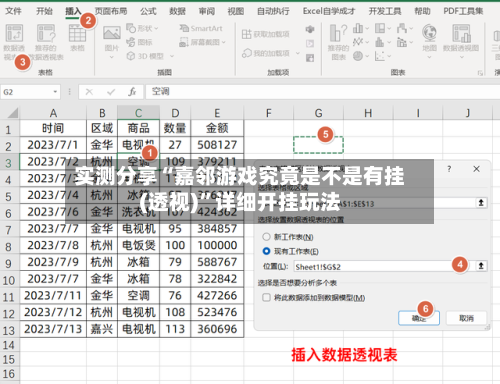Click the hierarchy chart icon in 图表 group

pyautogui.click(x=380, y=28)
